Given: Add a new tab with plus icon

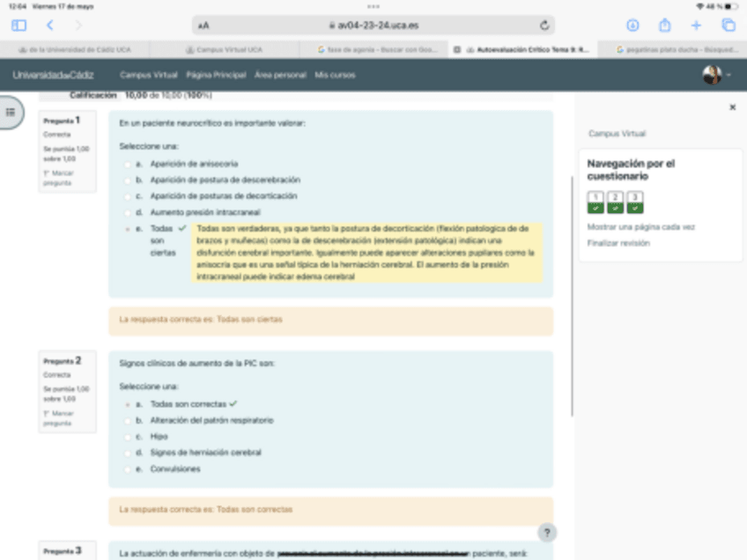Looking at the screenshot, I should [696, 26].
